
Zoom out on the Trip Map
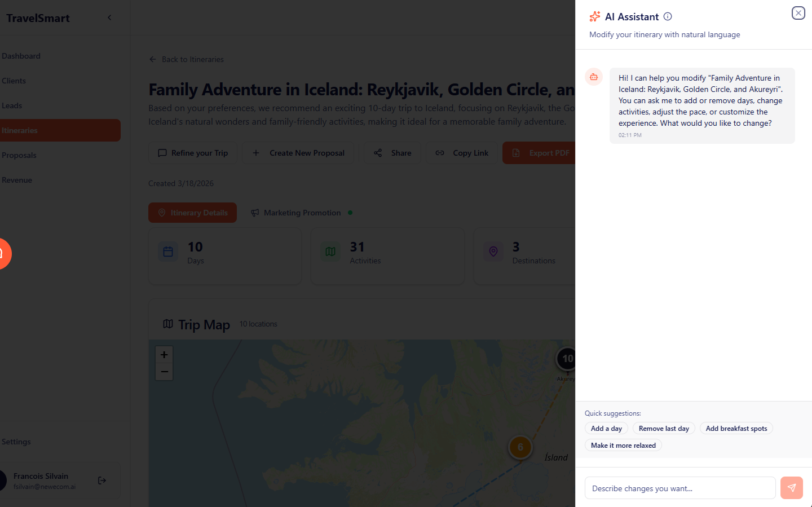(164, 372)
